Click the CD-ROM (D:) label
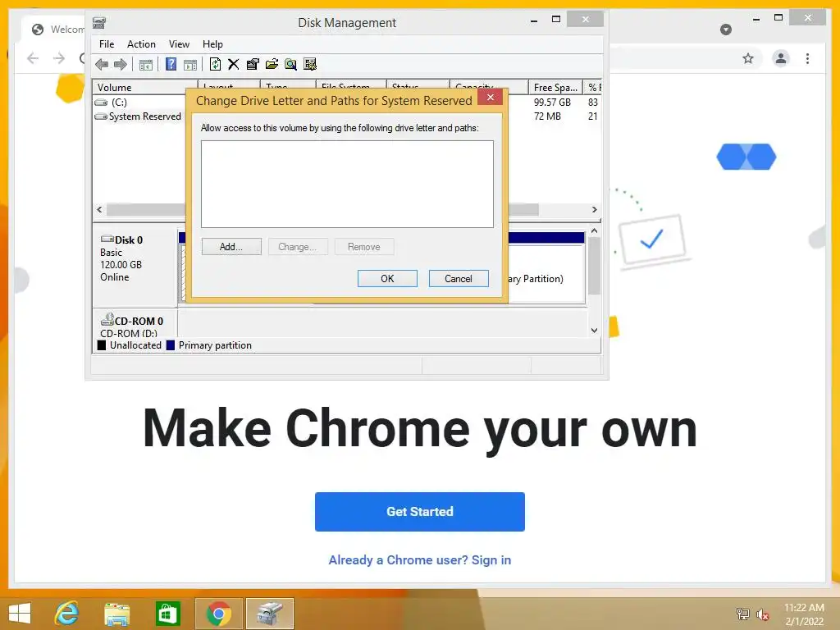 [x=129, y=333]
